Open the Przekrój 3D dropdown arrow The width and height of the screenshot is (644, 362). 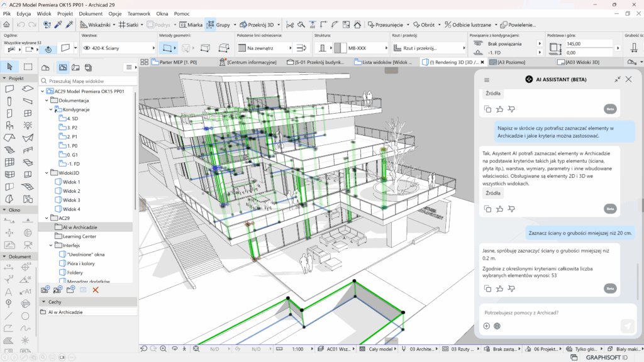pos(279,25)
